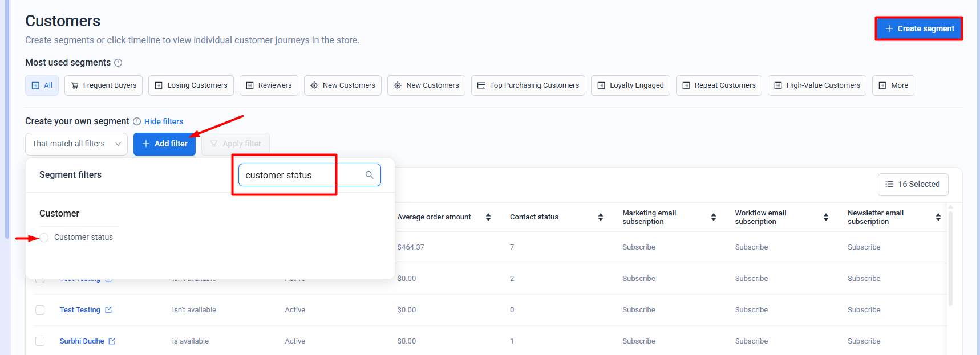Click the search magnifier icon in filter search
This screenshot has height=355, width=980.
tap(369, 175)
